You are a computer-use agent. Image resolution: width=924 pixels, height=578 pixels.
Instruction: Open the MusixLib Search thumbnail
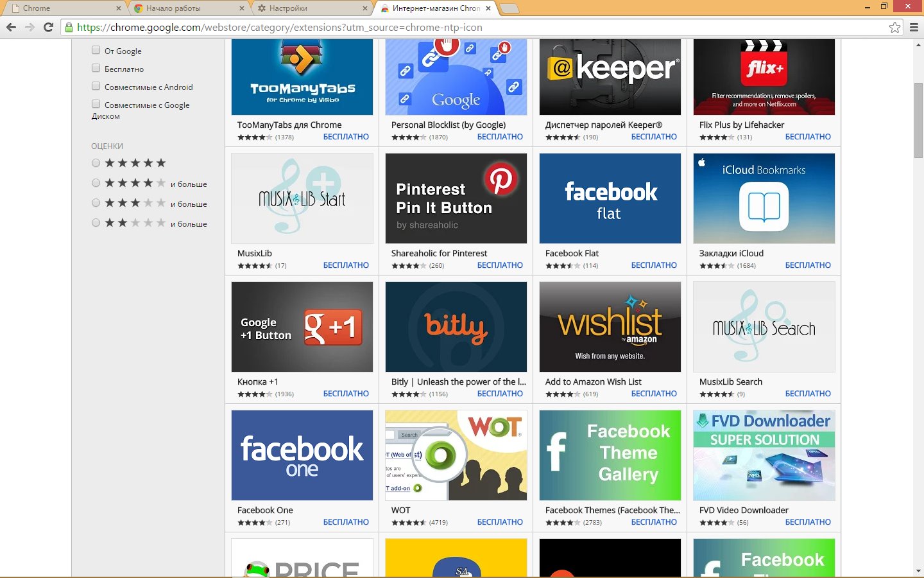tap(764, 327)
